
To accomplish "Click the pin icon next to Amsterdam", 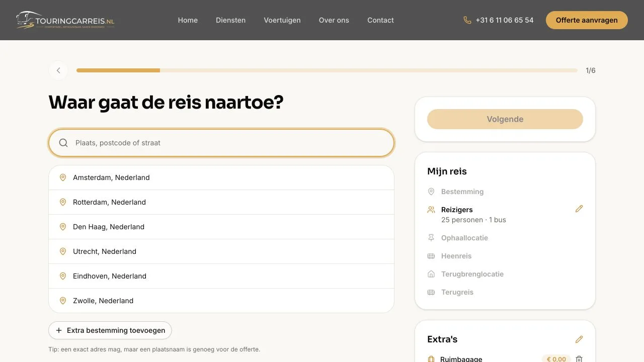I will click(x=63, y=177).
